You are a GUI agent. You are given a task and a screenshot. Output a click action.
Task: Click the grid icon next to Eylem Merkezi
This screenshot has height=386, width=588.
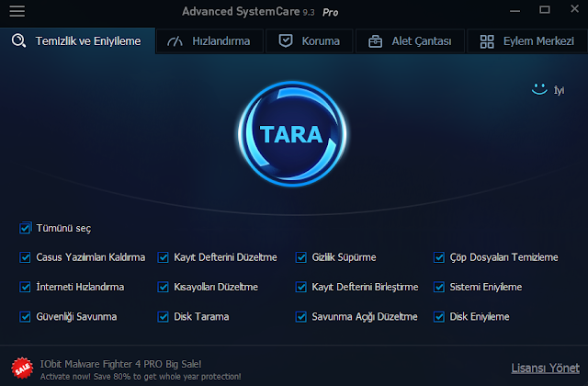point(487,41)
